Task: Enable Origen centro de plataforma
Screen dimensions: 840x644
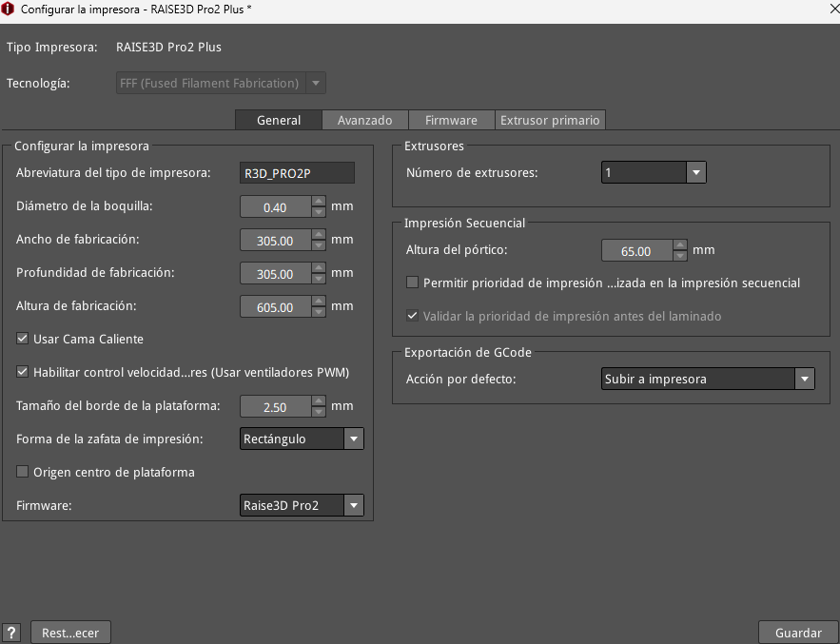Action: (23, 472)
